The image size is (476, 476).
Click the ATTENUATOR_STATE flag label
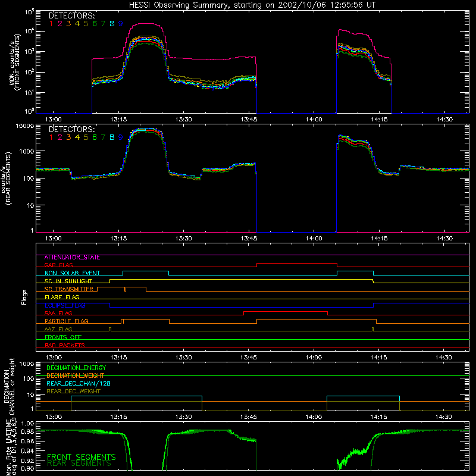point(72,258)
